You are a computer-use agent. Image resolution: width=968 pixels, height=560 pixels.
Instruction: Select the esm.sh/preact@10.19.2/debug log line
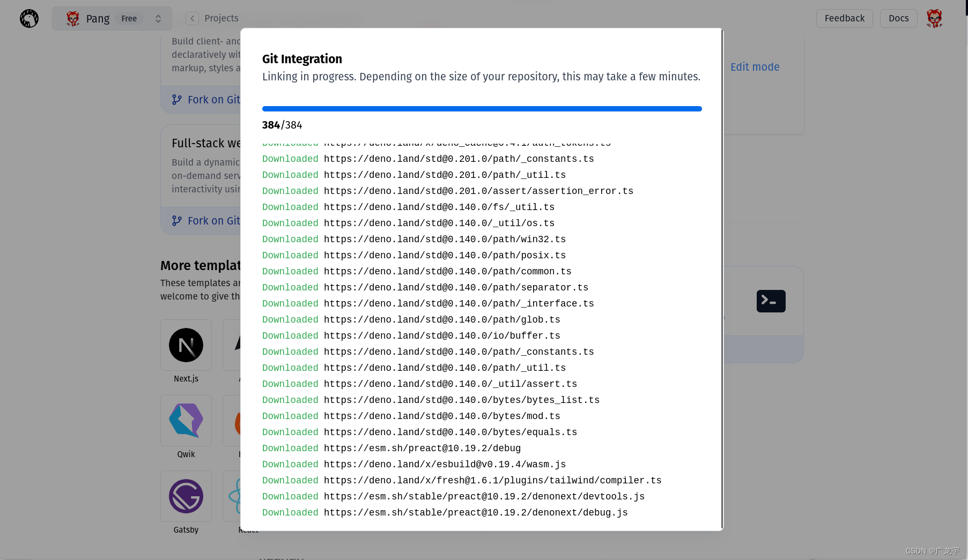391,448
